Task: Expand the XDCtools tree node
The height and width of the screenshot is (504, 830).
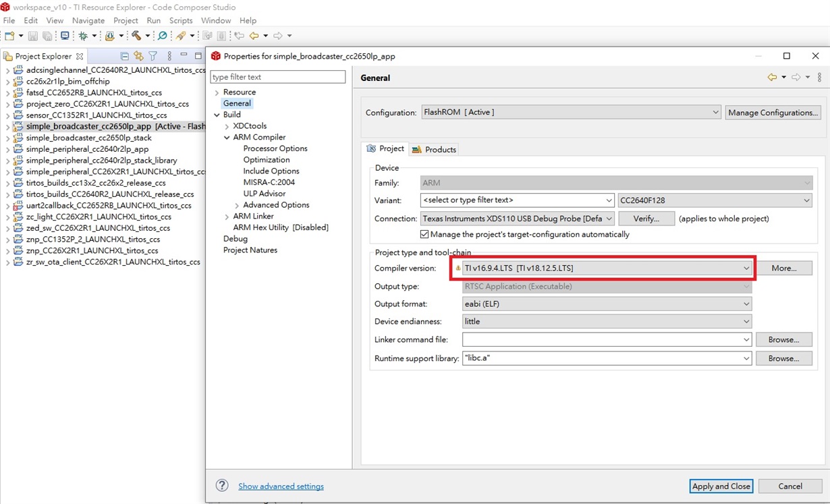Action: [x=227, y=126]
